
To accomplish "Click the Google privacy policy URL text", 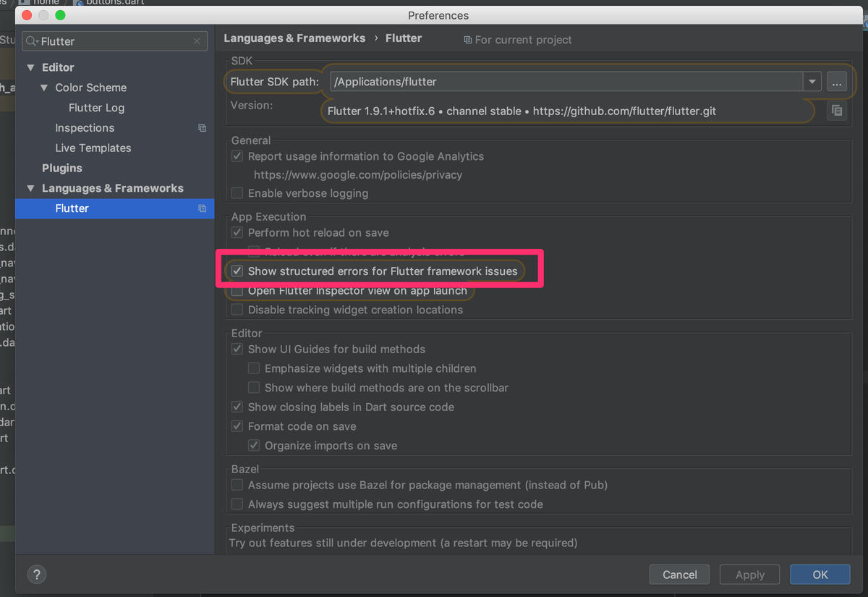I will pos(358,174).
